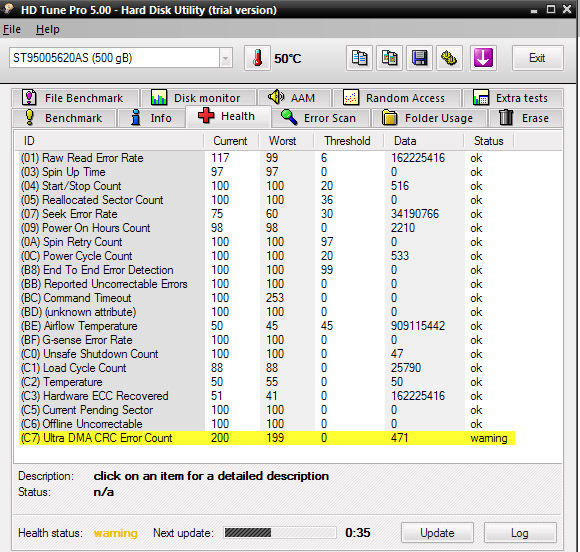Click the 471 data value in the C7 row

click(399, 438)
